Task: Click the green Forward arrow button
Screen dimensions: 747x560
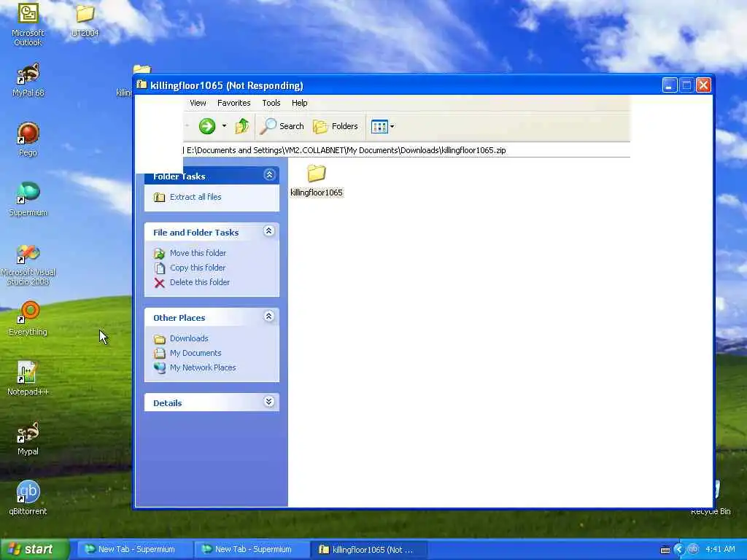Action: (x=206, y=126)
